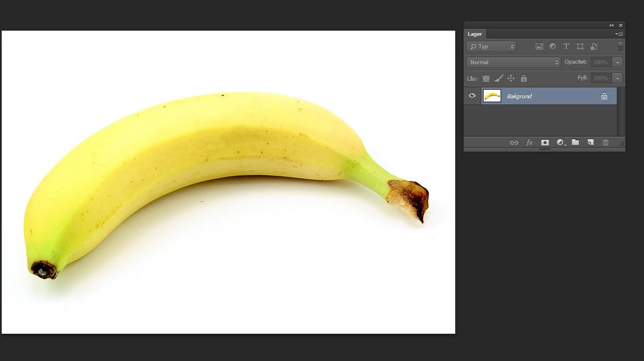The image size is (644, 361).
Task: Create a new layer group folder
Action: [575, 142]
